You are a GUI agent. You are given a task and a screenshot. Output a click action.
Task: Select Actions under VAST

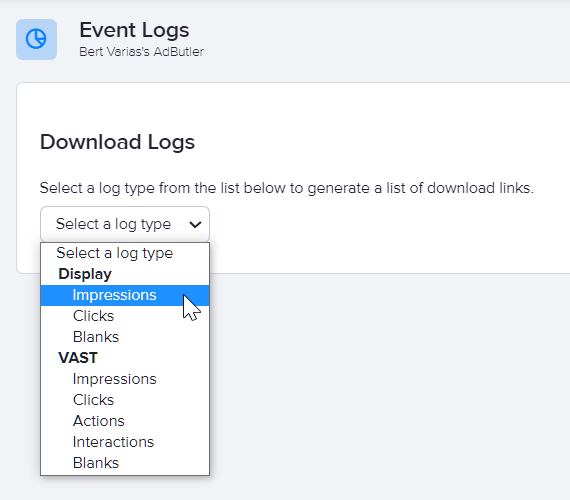click(125, 421)
